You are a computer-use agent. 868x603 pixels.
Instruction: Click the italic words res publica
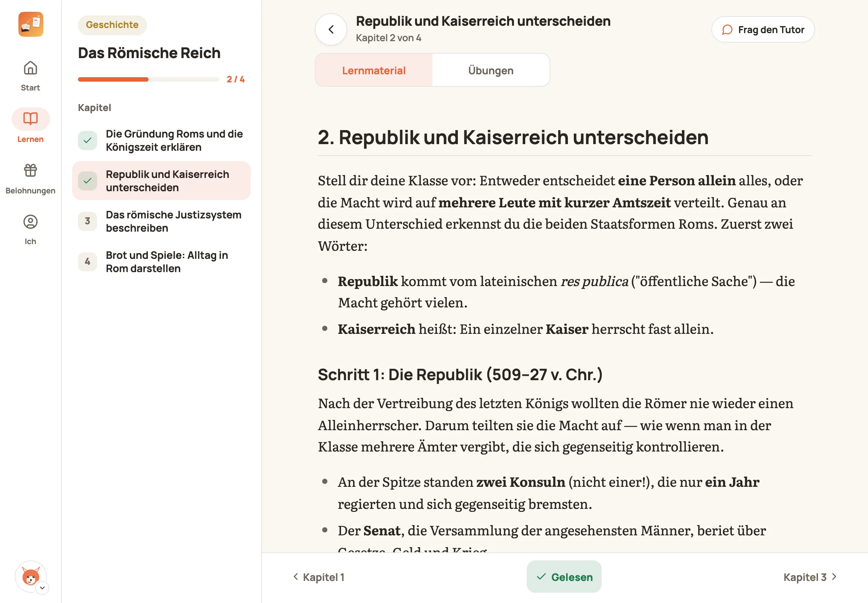(594, 281)
